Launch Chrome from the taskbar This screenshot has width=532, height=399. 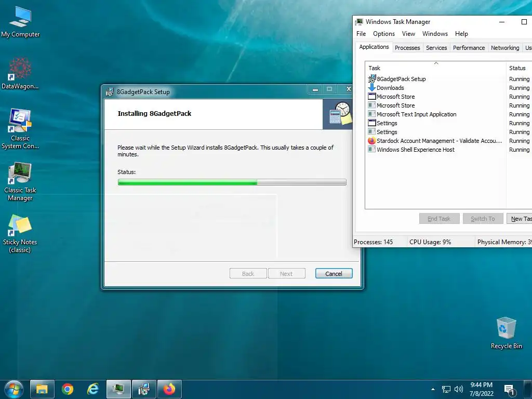pyautogui.click(x=68, y=389)
